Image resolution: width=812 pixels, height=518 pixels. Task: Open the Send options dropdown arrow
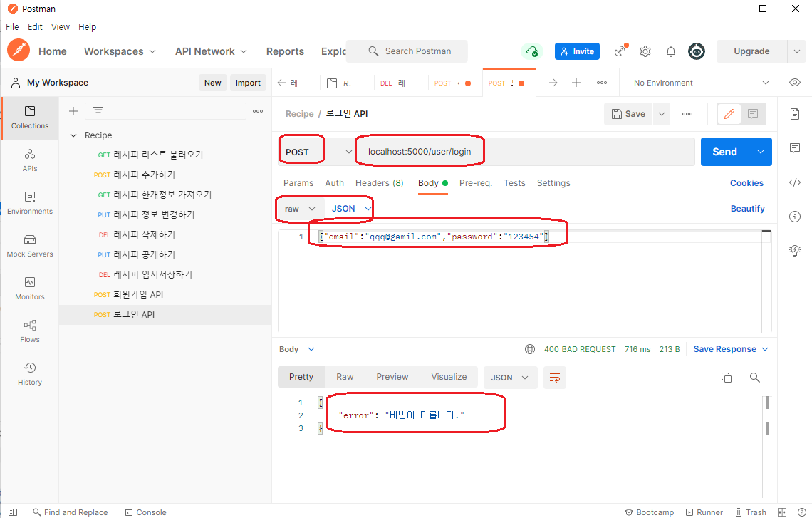click(761, 152)
